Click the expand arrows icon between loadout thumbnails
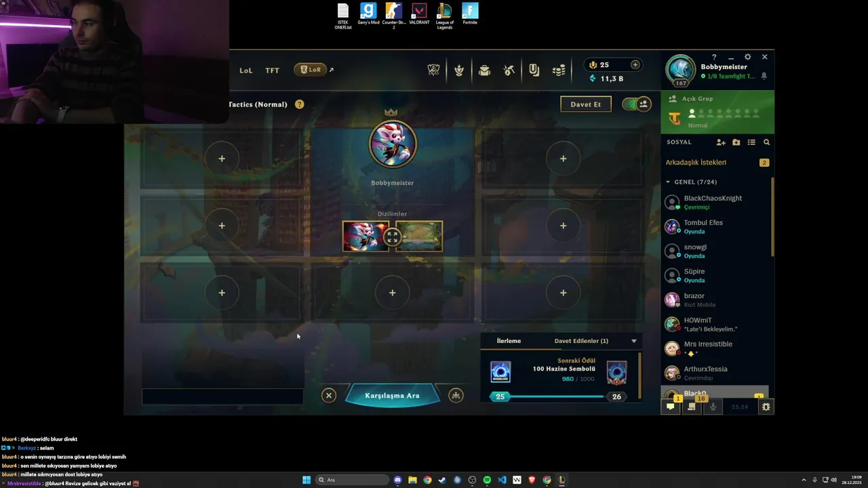 pos(392,237)
